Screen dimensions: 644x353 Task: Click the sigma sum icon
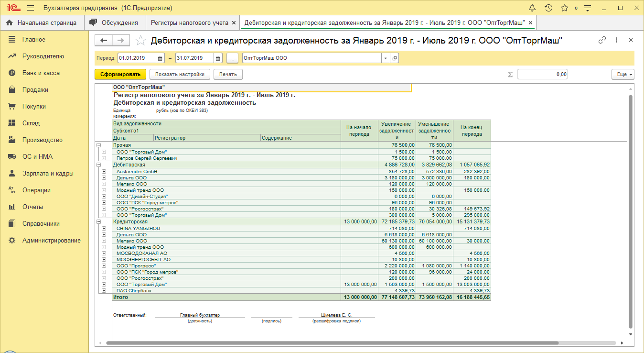[x=510, y=75]
